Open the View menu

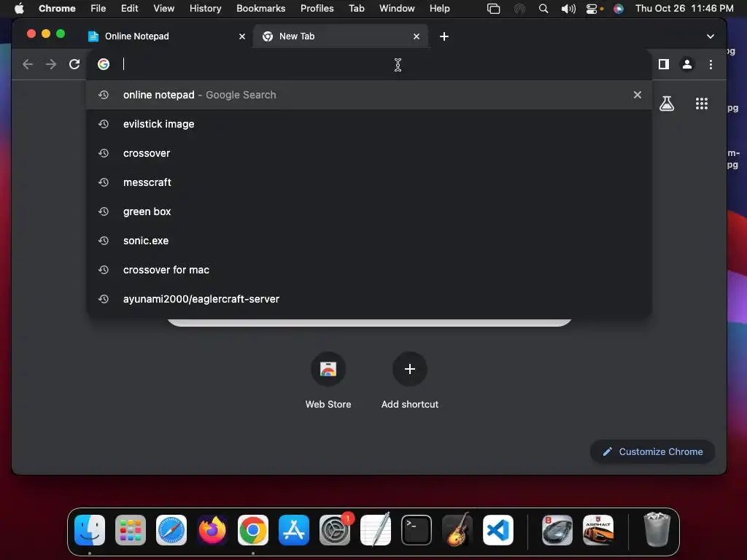[x=163, y=9]
